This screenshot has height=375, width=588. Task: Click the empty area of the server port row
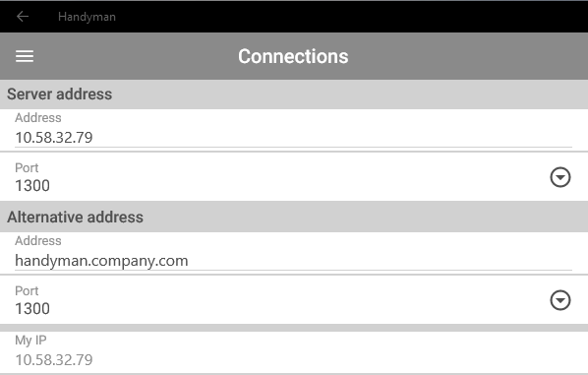click(x=294, y=177)
